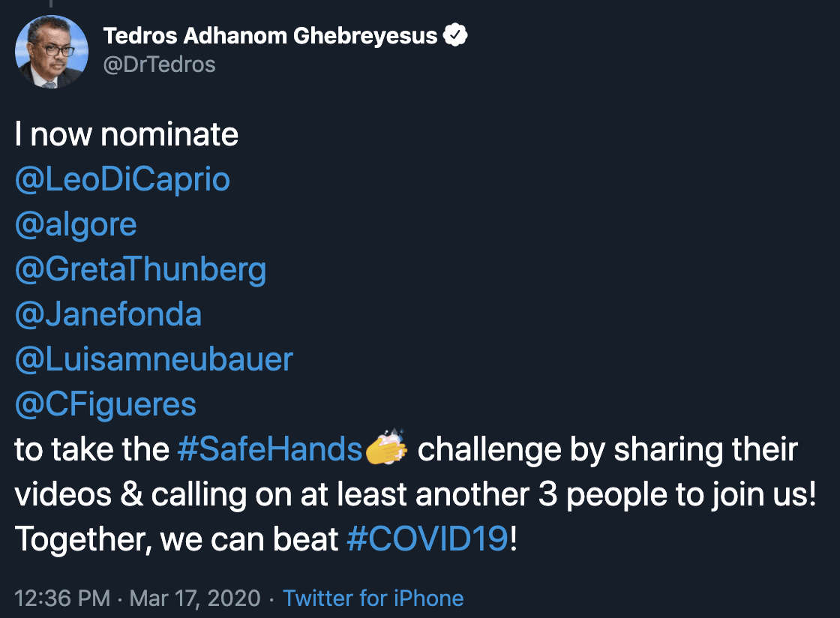Click the hand-washing emoji after #SafeHands

click(x=386, y=448)
